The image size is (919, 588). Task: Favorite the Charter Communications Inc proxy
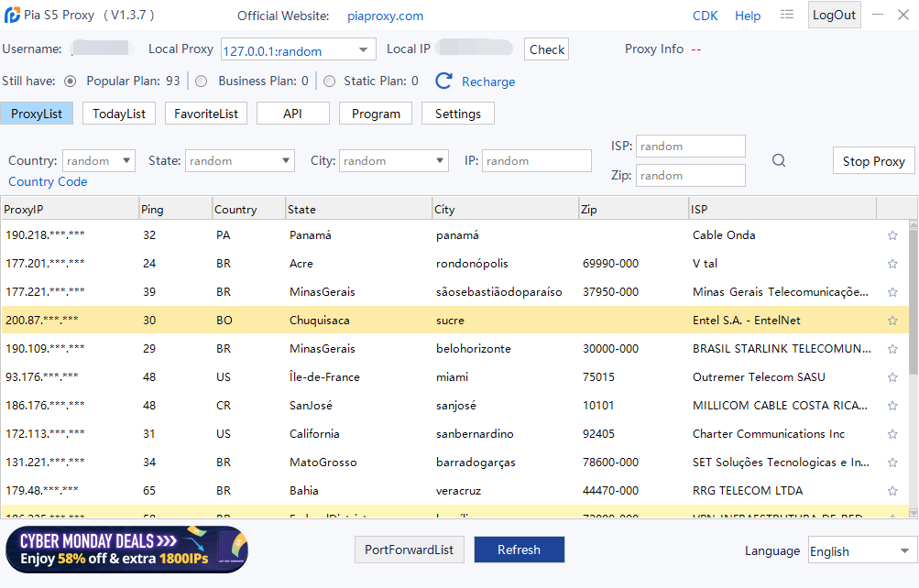click(892, 434)
